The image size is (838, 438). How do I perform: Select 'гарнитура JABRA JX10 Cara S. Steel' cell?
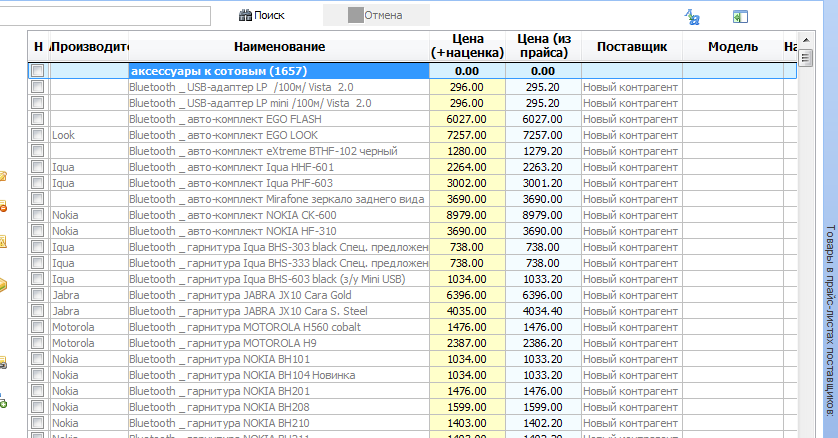tap(279, 311)
